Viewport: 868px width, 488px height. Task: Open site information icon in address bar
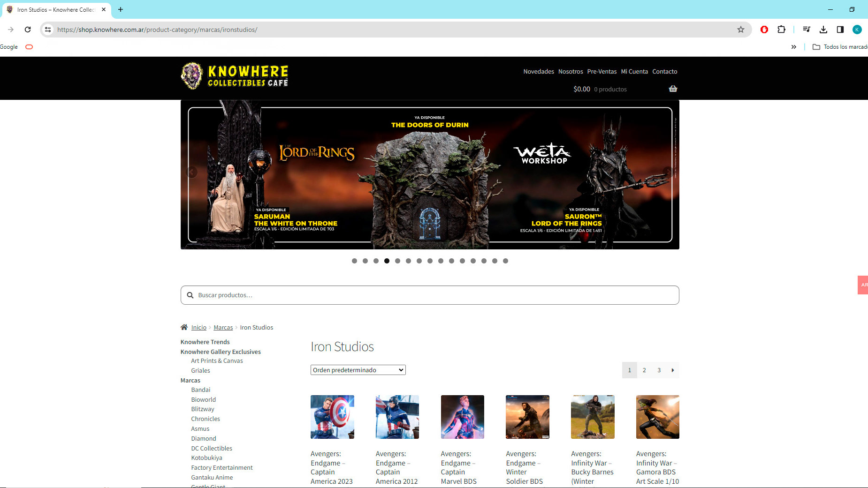point(47,30)
